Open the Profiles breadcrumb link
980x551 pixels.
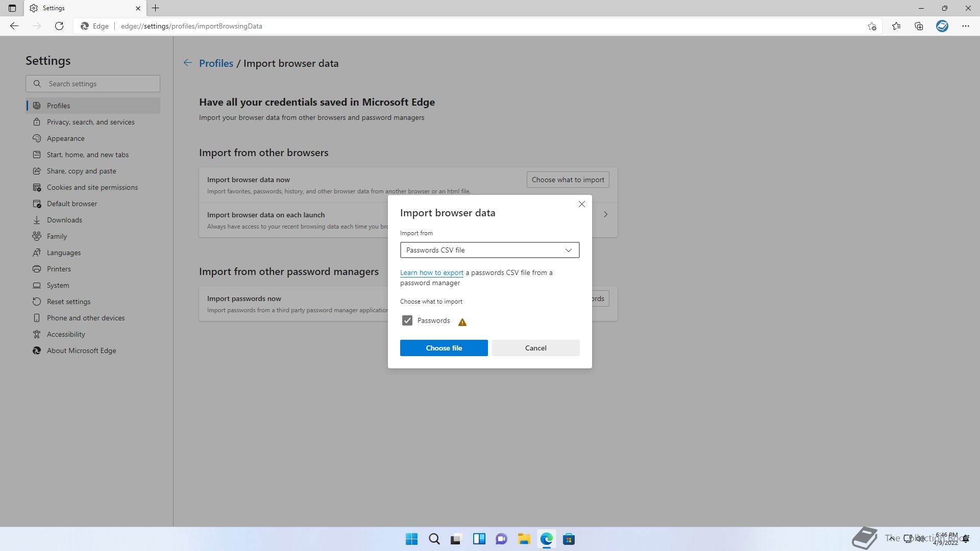[x=216, y=63]
